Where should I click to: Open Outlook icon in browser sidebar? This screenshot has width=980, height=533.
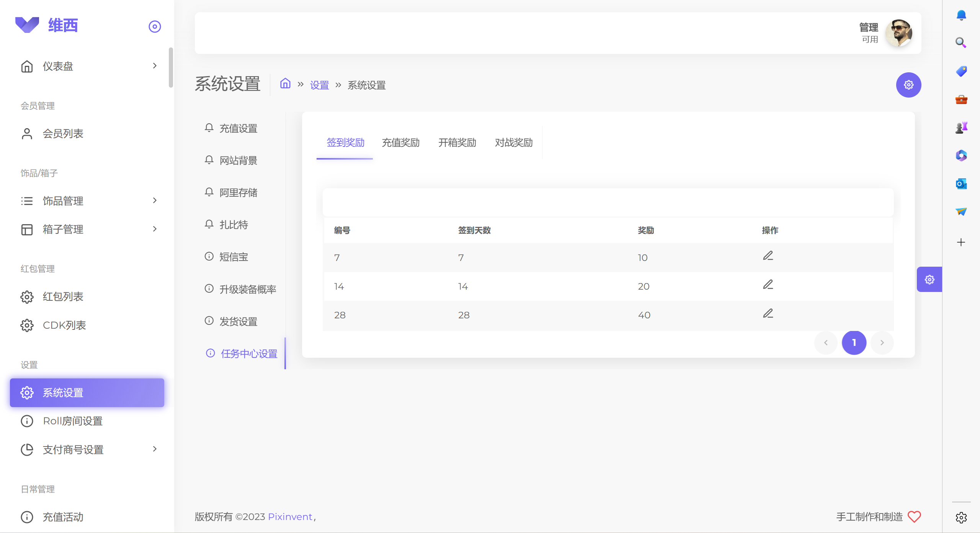click(961, 184)
